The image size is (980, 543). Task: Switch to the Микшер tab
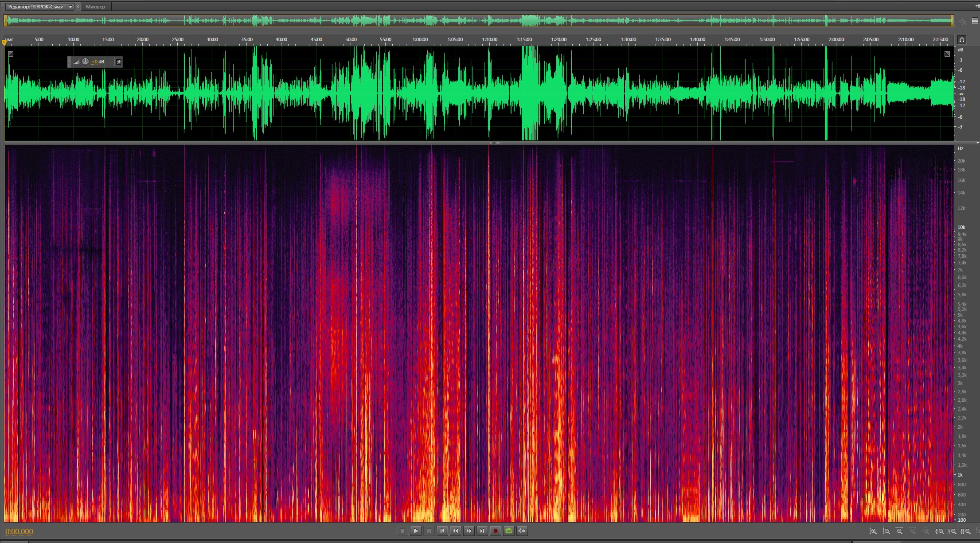click(95, 7)
